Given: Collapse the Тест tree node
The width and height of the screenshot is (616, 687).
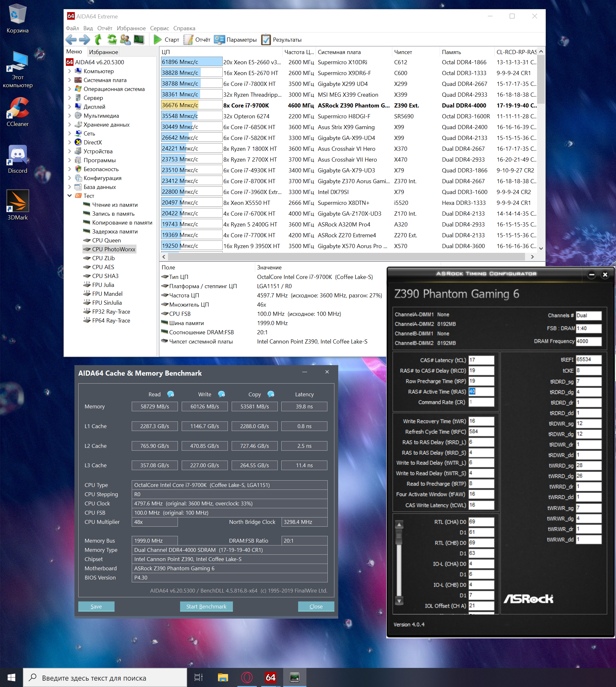Looking at the screenshot, I should point(70,196).
